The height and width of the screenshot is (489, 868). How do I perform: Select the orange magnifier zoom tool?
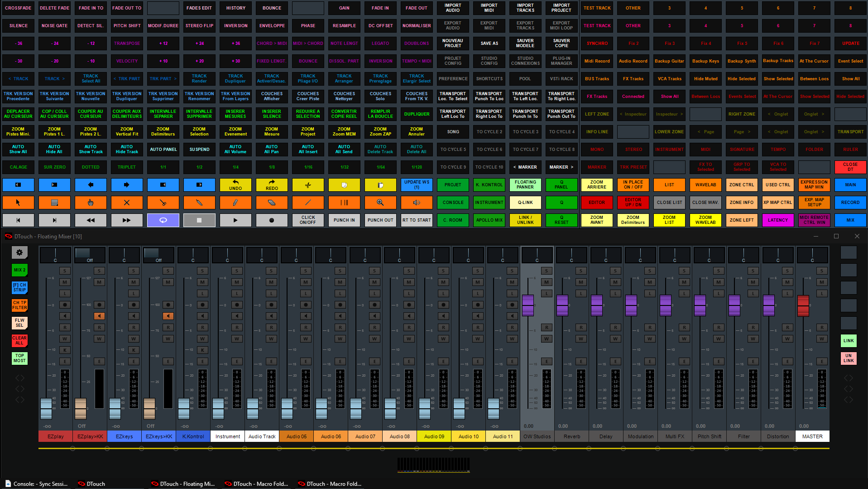(380, 203)
